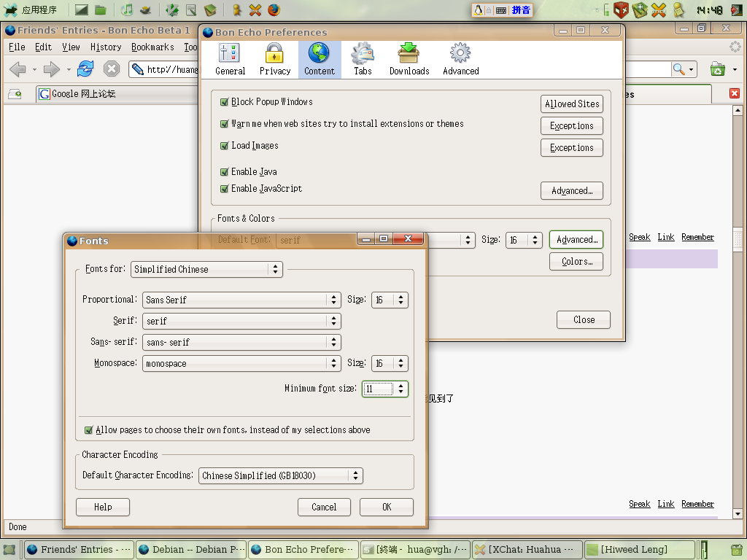
Task: Click the green recycle bin toolbar icon
Action: pyautogui.click(x=718, y=69)
